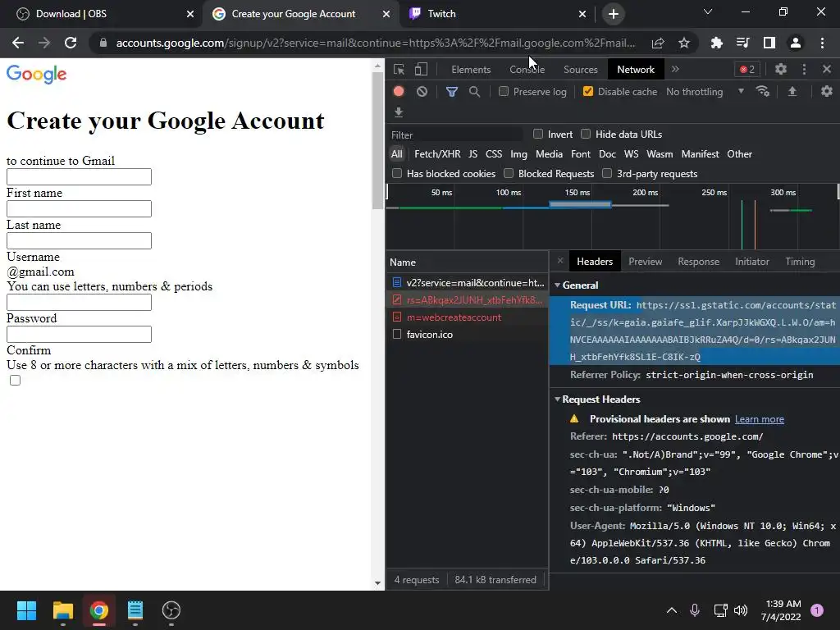
Task: Toggle the Chrome side panel icon
Action: (769, 43)
